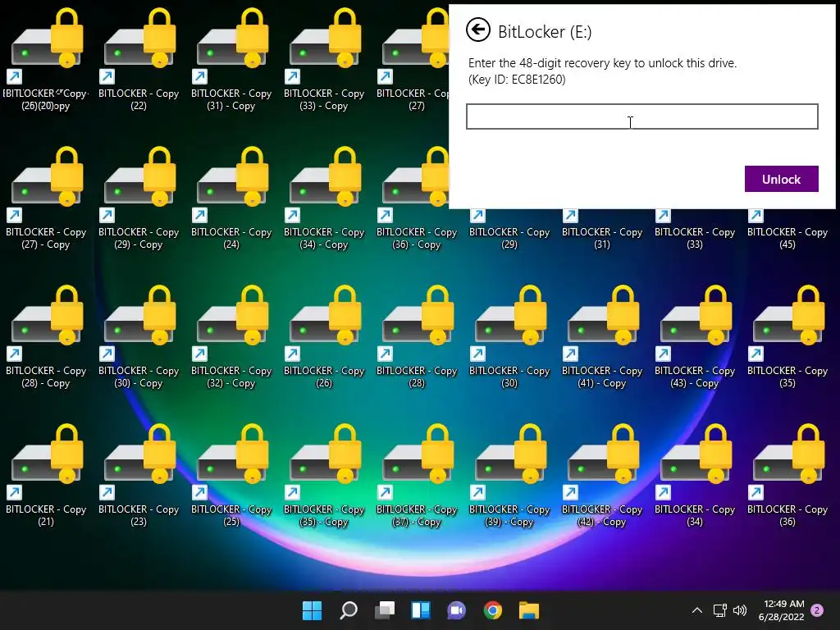Select the BITLOCKER - Copy (42) - Copy shortcut
The image size is (840, 630).
(x=602, y=475)
